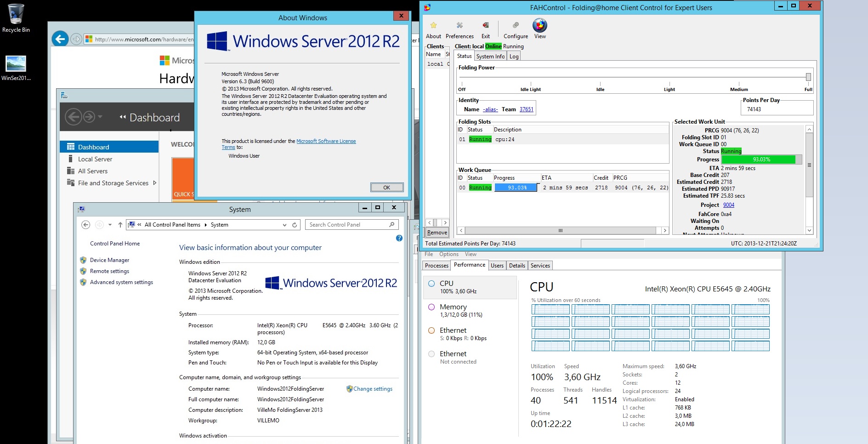Click Server Manager forward navigation arrow

tap(89, 117)
